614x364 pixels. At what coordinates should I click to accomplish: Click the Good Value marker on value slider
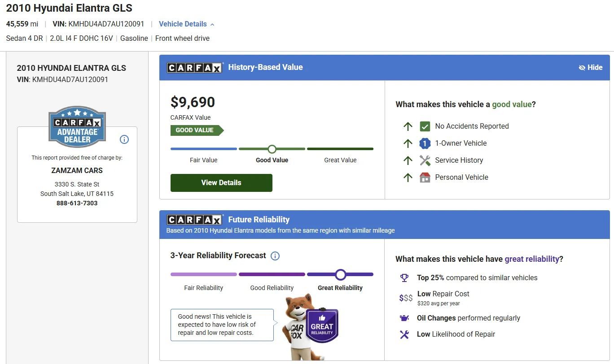click(x=272, y=149)
